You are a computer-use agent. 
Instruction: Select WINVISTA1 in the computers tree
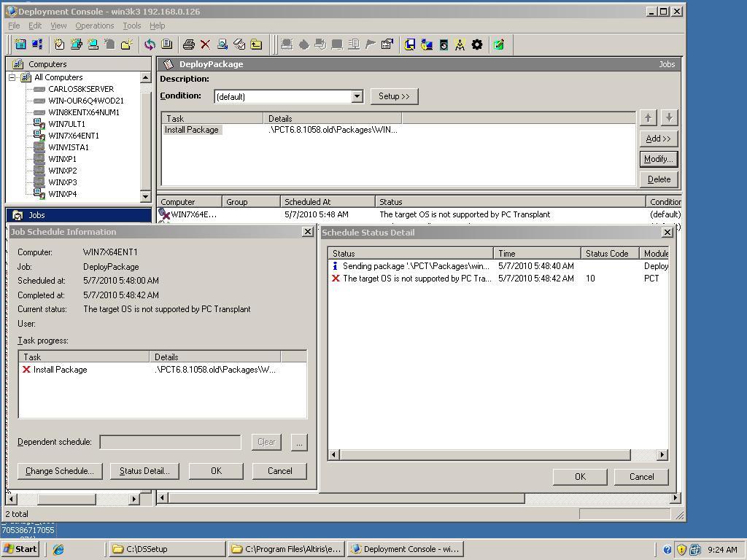[68, 147]
